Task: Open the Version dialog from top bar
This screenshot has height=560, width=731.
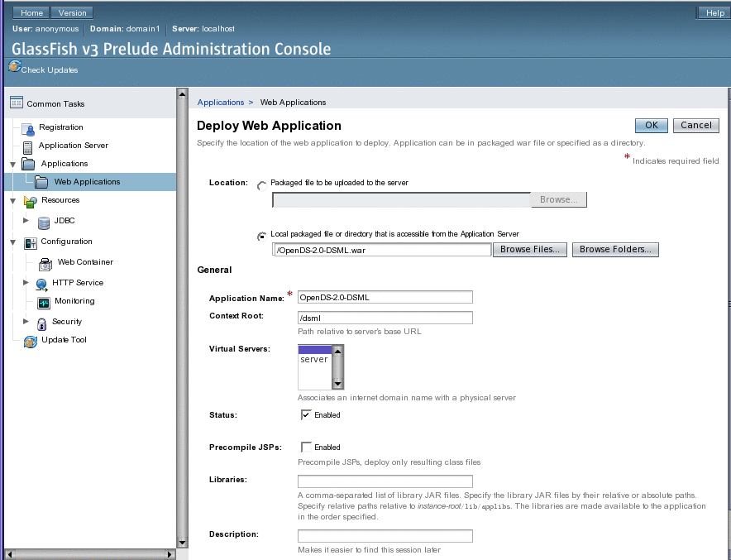Action: point(72,12)
